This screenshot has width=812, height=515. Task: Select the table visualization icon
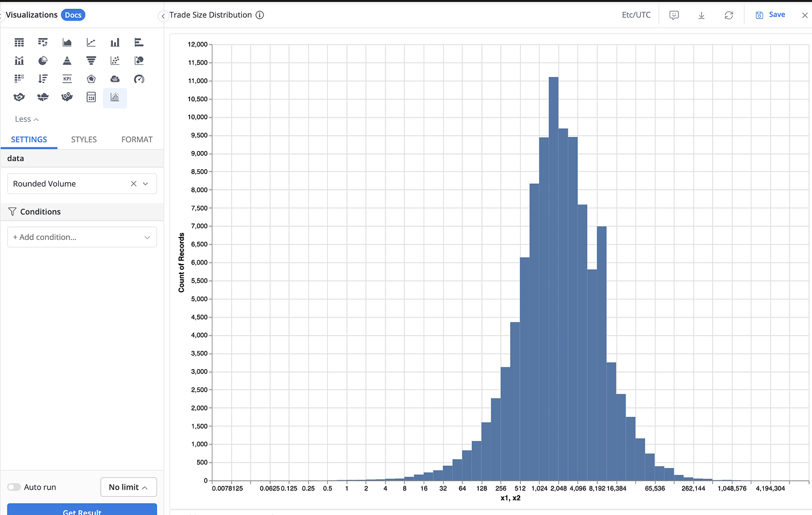tap(19, 42)
